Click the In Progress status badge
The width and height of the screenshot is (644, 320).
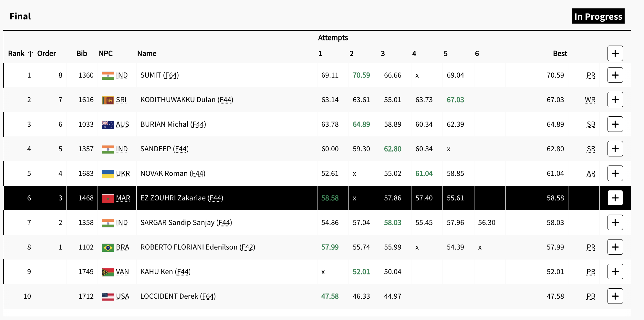598,16
